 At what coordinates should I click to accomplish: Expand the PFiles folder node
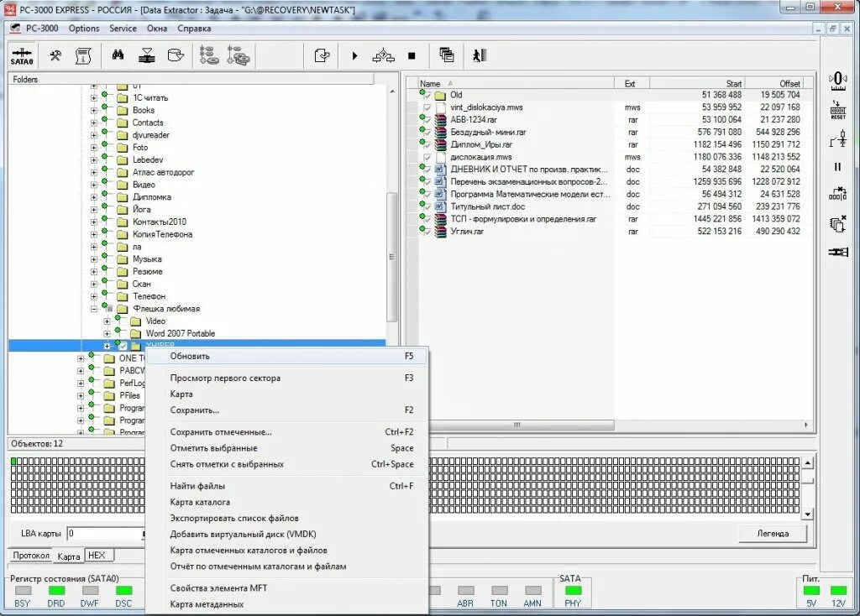pos(81,395)
